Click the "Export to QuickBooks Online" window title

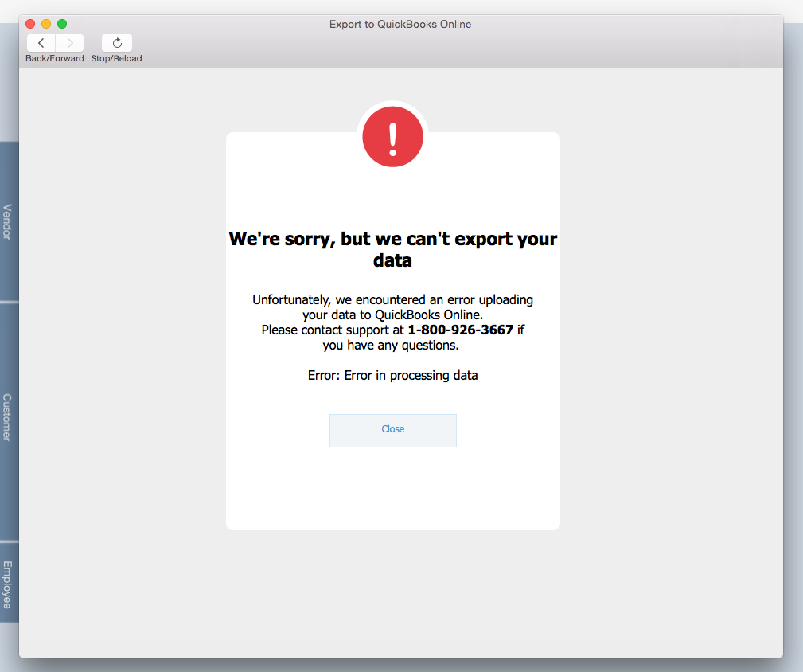(400, 24)
